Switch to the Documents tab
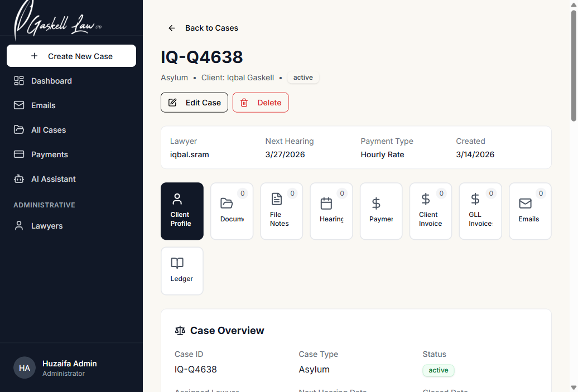This screenshot has width=578, height=392. 232,211
